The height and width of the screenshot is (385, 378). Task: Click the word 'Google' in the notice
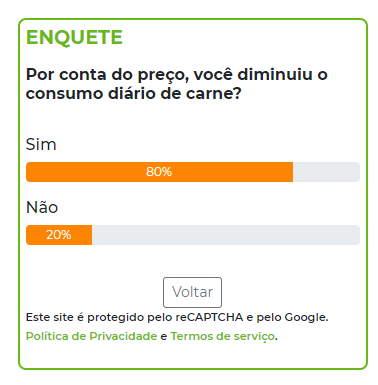pyautogui.click(x=305, y=317)
